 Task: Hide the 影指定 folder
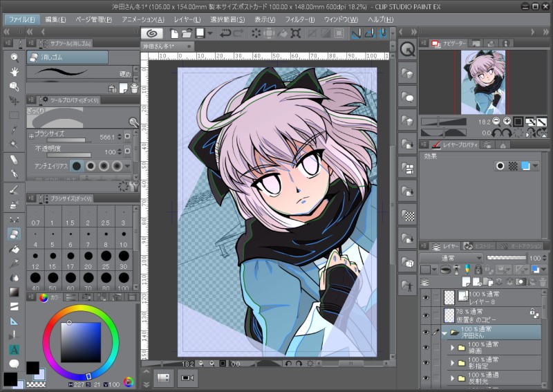(426, 363)
